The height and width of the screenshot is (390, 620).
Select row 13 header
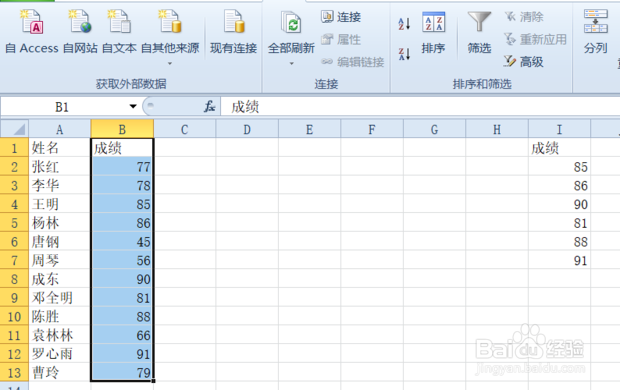[x=14, y=373]
